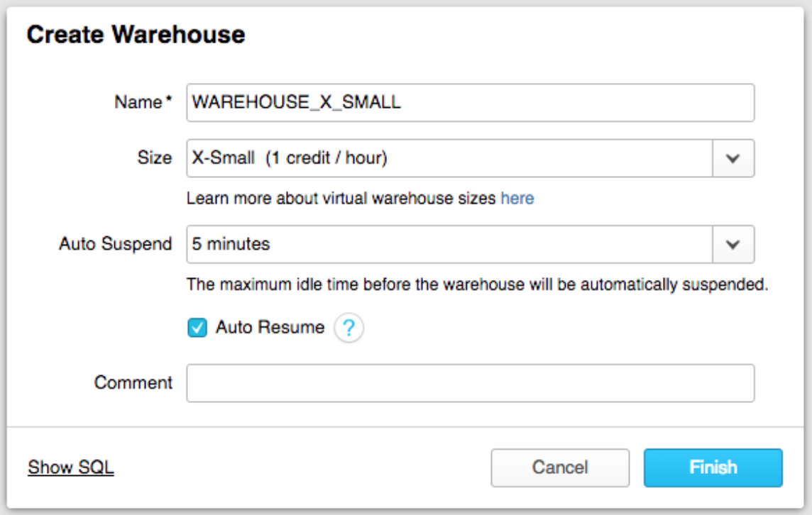Follow the 'here' warehouse sizes link
Screen dimensions: 812x515
click(517, 199)
